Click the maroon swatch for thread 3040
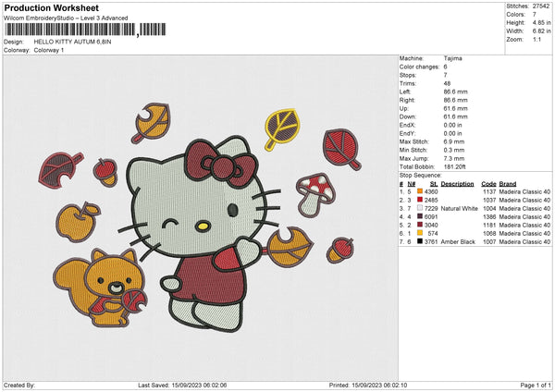The height and width of the screenshot is (392, 555). 420,225
